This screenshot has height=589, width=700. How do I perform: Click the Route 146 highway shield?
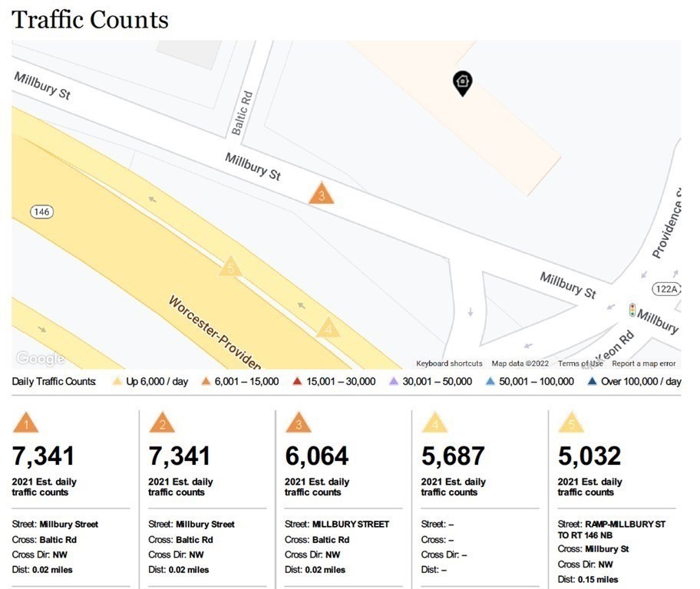pos(41,211)
